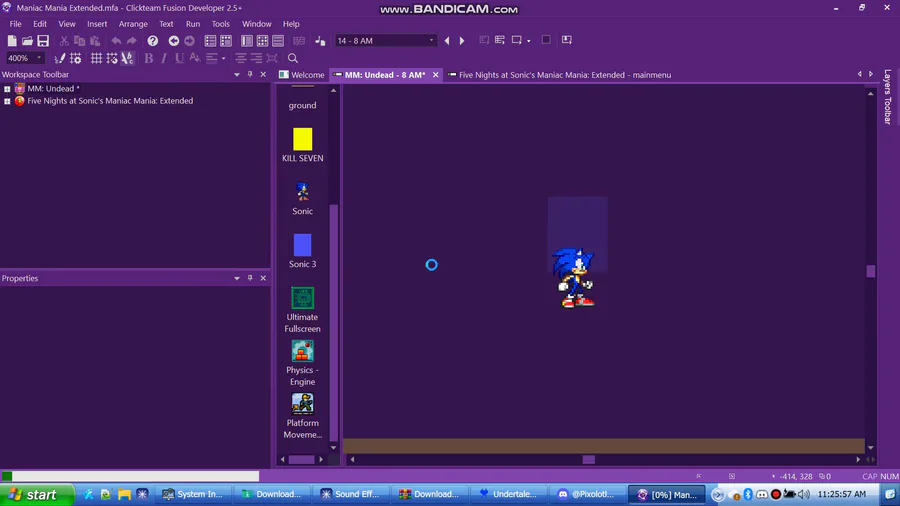Click the Bluetooth tray icon
The width and height of the screenshot is (900, 506).
748,494
